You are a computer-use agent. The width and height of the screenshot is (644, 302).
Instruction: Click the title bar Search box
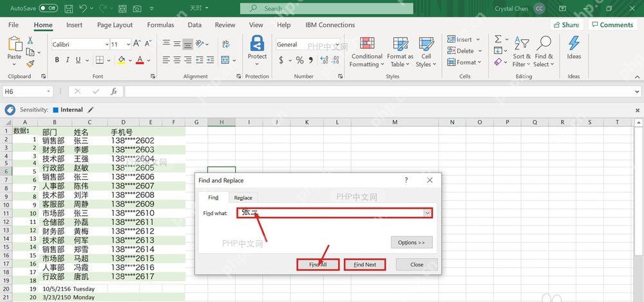pos(327,8)
